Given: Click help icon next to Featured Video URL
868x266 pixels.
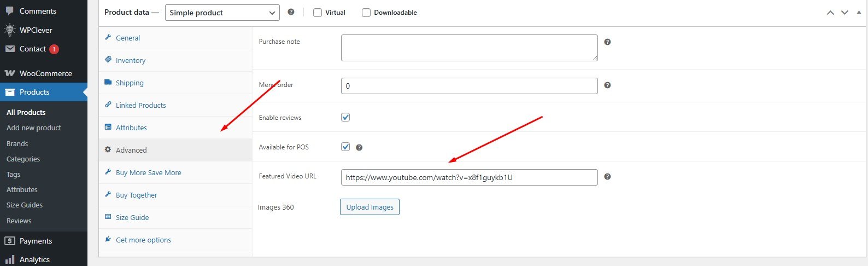Looking at the screenshot, I should tap(607, 177).
